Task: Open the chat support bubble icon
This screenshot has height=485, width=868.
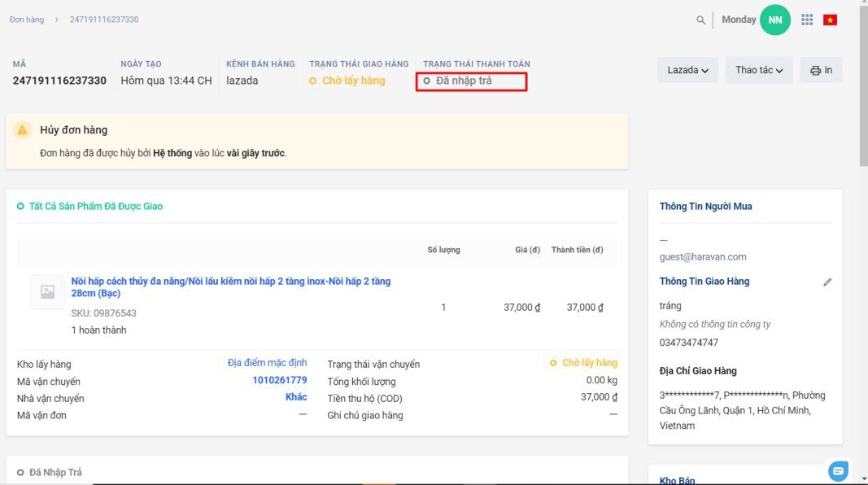Action: pyautogui.click(x=838, y=471)
